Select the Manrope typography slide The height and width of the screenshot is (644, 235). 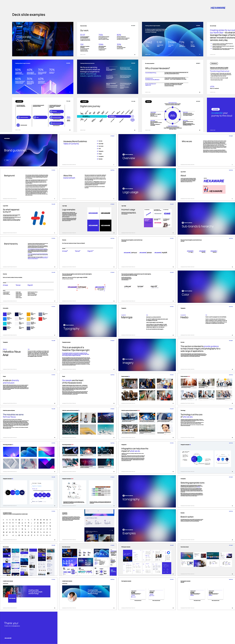pos(147,321)
